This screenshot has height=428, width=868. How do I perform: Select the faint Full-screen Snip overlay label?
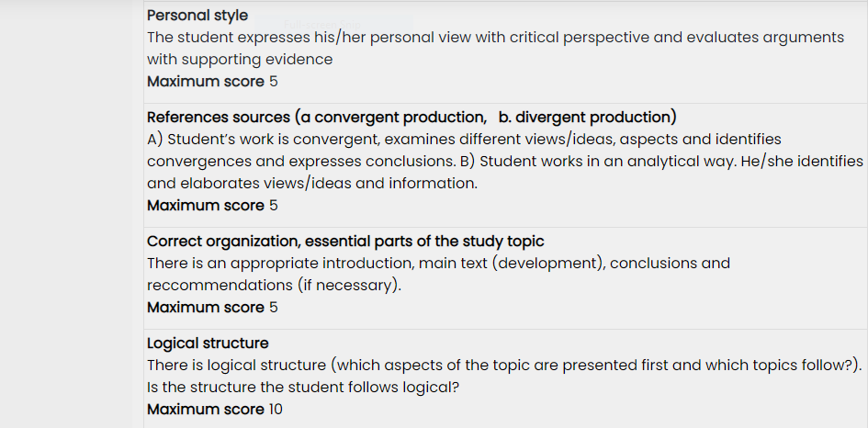coord(321,25)
